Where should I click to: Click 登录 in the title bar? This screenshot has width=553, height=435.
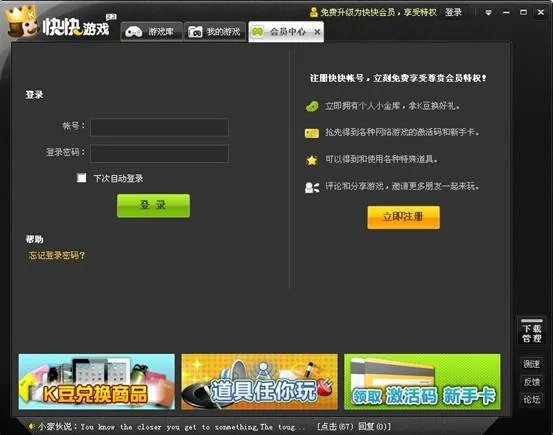click(x=453, y=12)
